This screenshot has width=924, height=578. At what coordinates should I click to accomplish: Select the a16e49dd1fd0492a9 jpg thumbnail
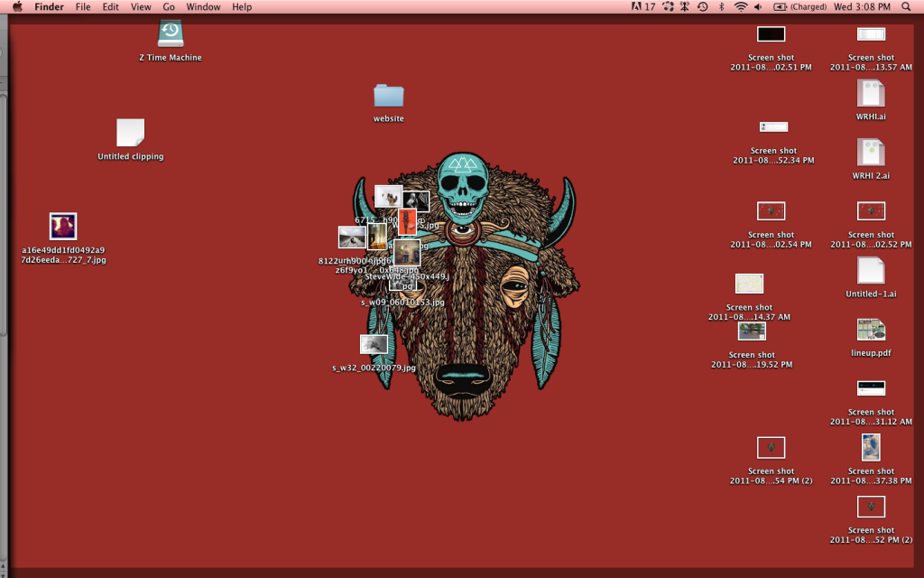(x=62, y=226)
